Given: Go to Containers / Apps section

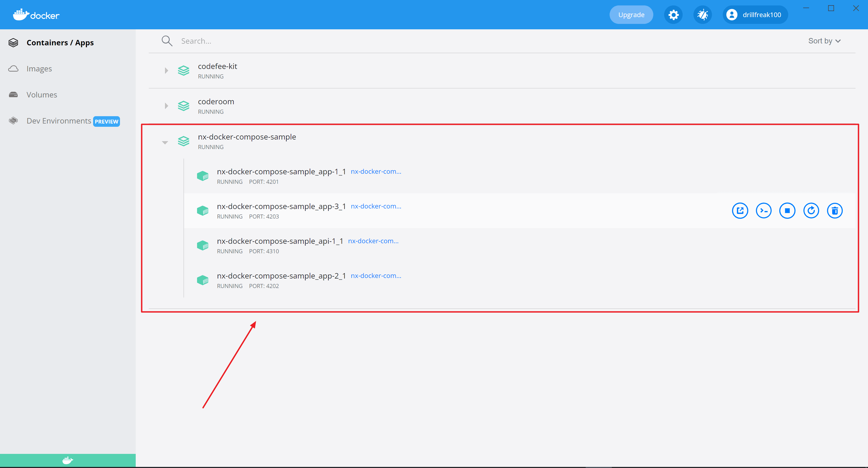Looking at the screenshot, I should click(60, 43).
